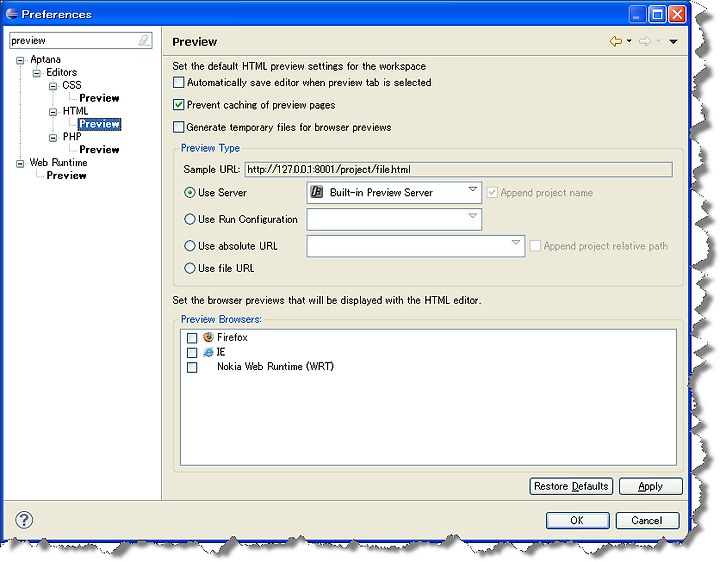
Task: Check the IE preview browser box
Action: pos(192,353)
